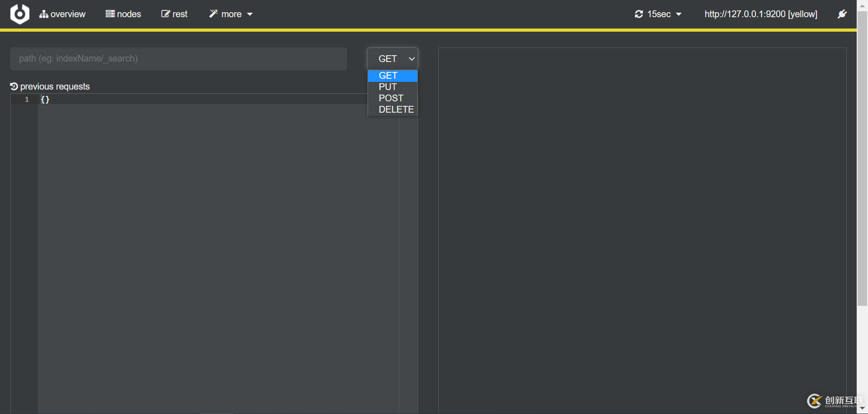Choose PUT from the method list
The width and height of the screenshot is (868, 414).
pyautogui.click(x=392, y=87)
